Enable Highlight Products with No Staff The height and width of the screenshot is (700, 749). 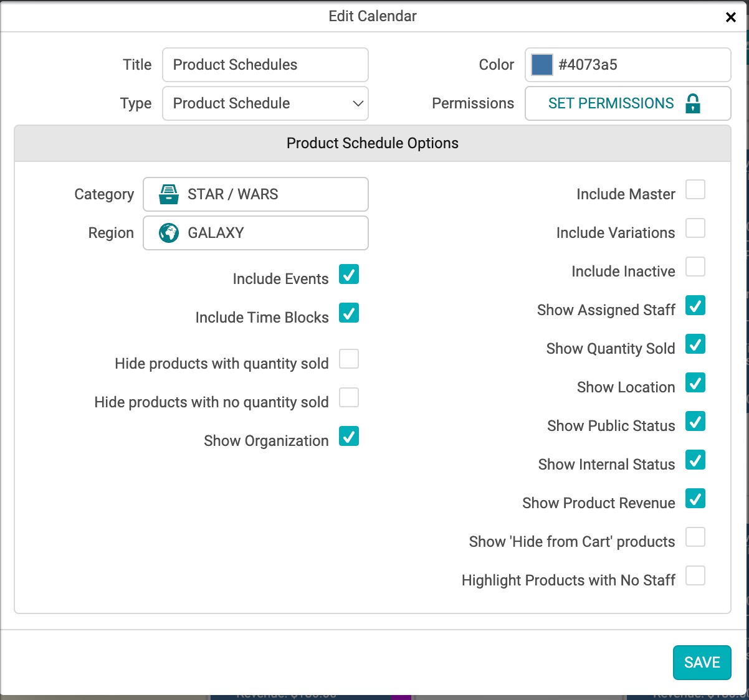tap(695, 575)
